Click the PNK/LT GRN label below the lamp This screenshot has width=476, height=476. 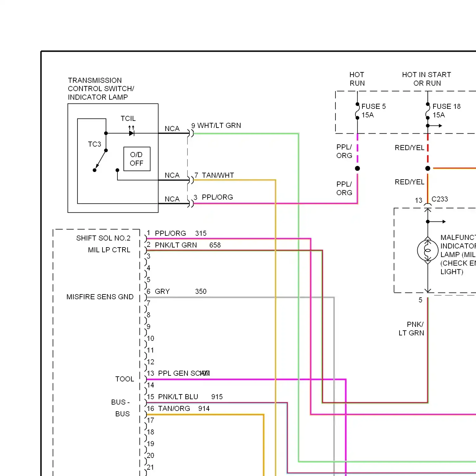point(411,329)
